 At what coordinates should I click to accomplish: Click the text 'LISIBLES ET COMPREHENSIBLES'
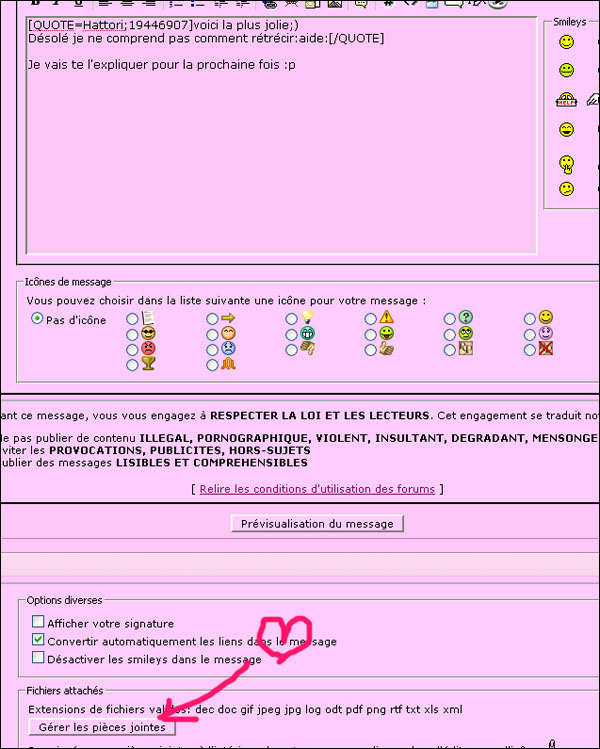212,463
